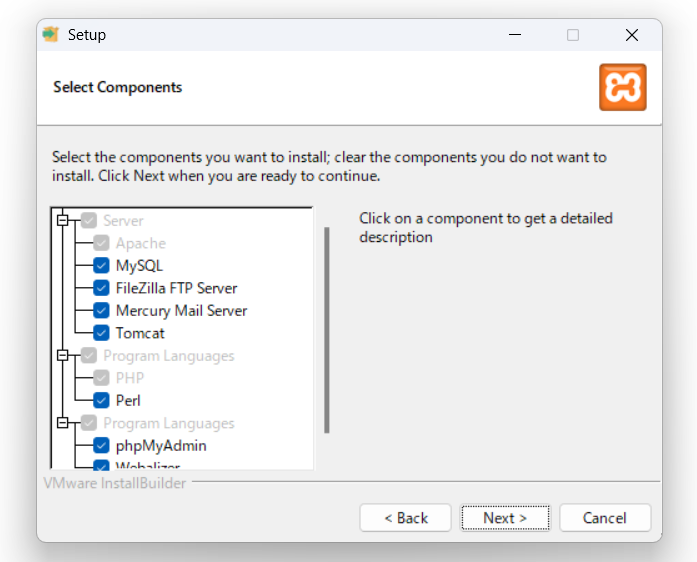
Task: Disable the Perl component checkbox
Action: [x=101, y=400]
